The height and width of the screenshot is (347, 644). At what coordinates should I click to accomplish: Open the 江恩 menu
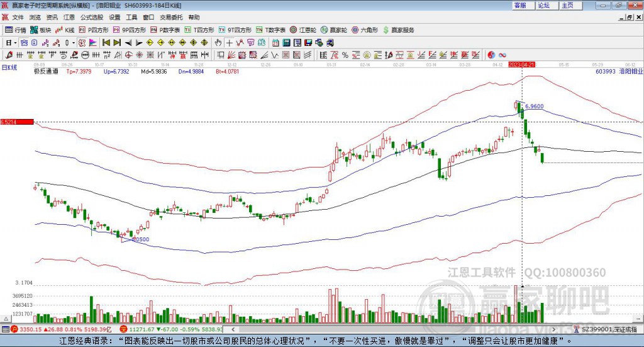coord(69,17)
